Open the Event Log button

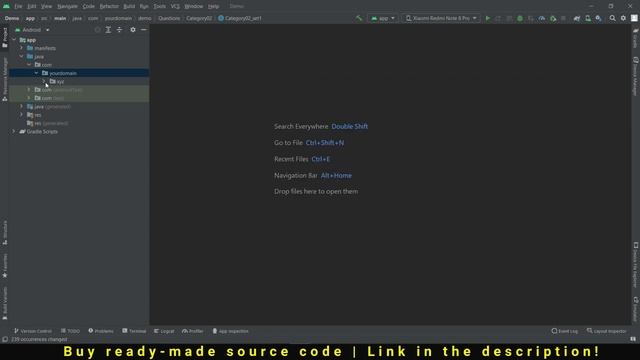565,331
